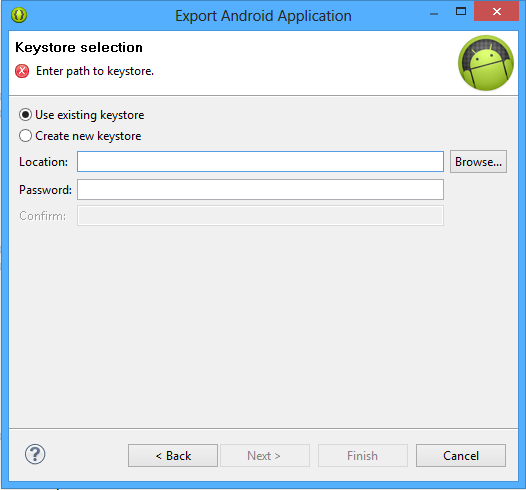Click the Android robot logo

coord(486,63)
